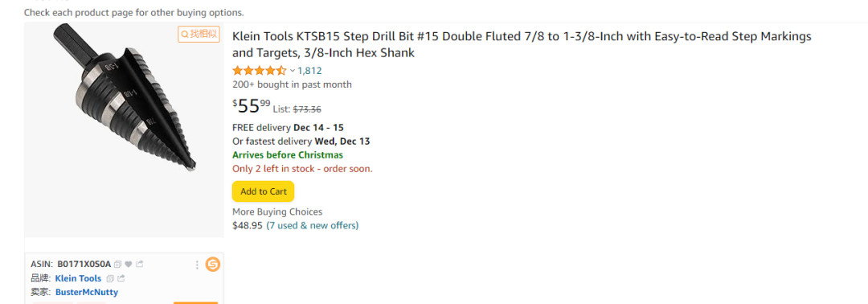Open brand external link icon beside Klein Tools
Viewport: 868px width, 304px height.
point(121,278)
